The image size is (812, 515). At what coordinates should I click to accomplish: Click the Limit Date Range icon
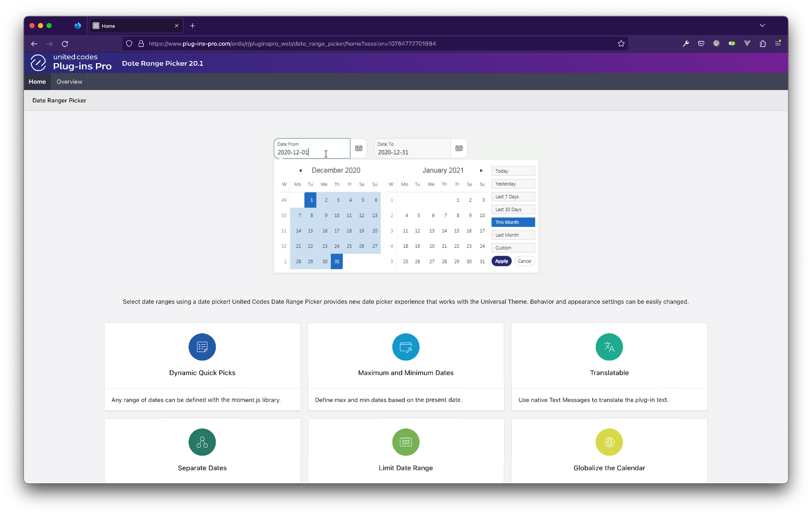(406, 442)
